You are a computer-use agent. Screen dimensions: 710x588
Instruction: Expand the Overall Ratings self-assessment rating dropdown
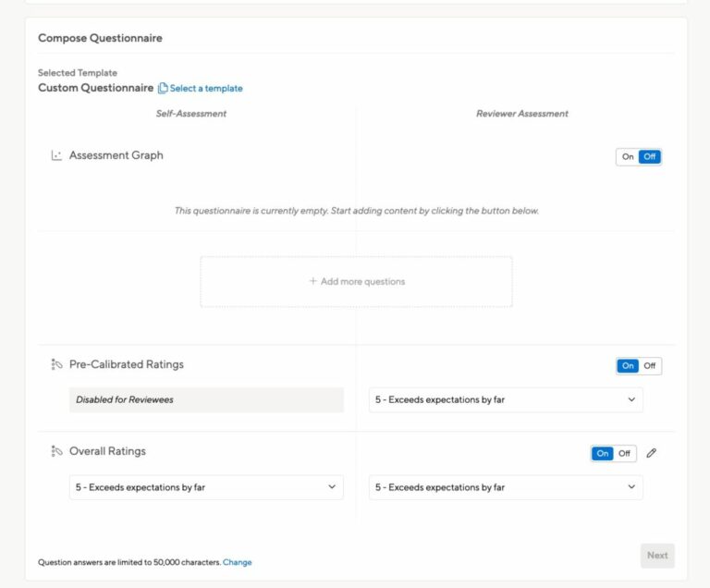pyautogui.click(x=206, y=487)
